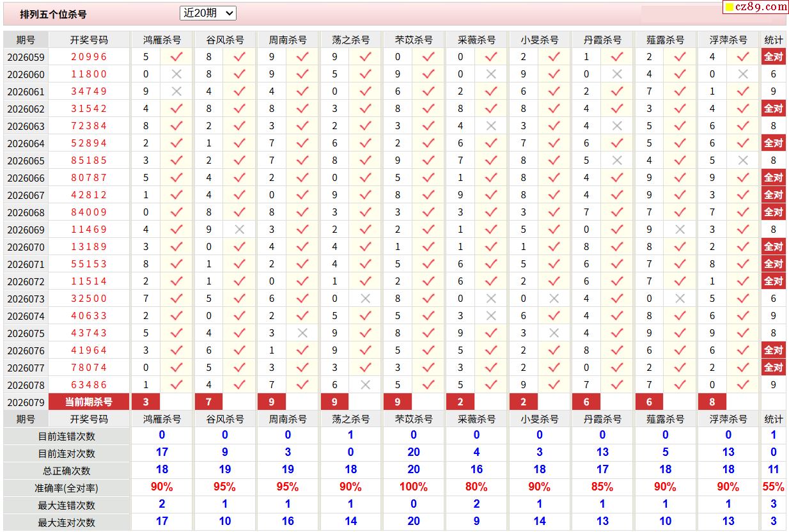The image size is (789, 532).
Task: Click the 全对 badge in row 2026059
Action: pyautogui.click(x=774, y=57)
